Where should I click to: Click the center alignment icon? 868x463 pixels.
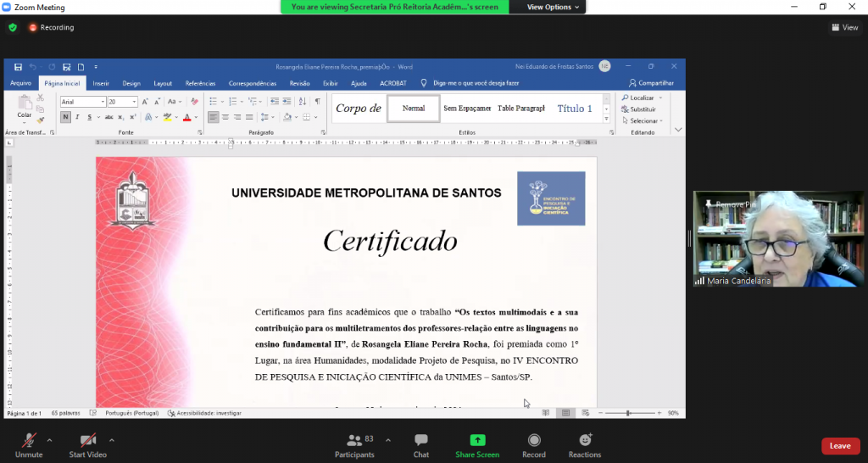point(225,117)
